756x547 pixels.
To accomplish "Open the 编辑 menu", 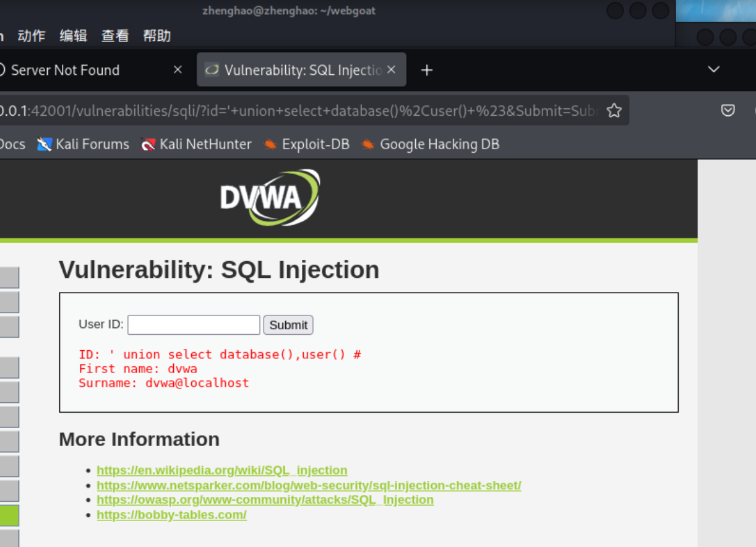I will (x=73, y=36).
